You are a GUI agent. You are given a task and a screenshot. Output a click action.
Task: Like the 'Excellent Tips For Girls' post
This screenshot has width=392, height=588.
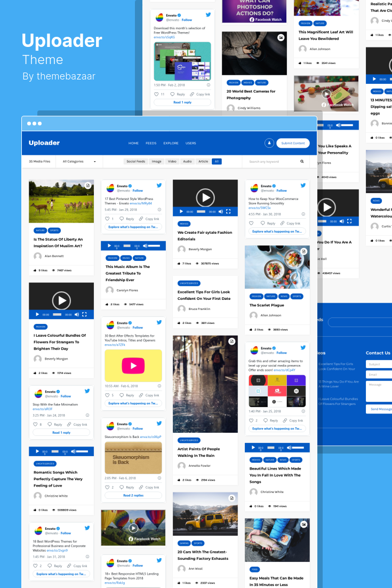point(179,323)
